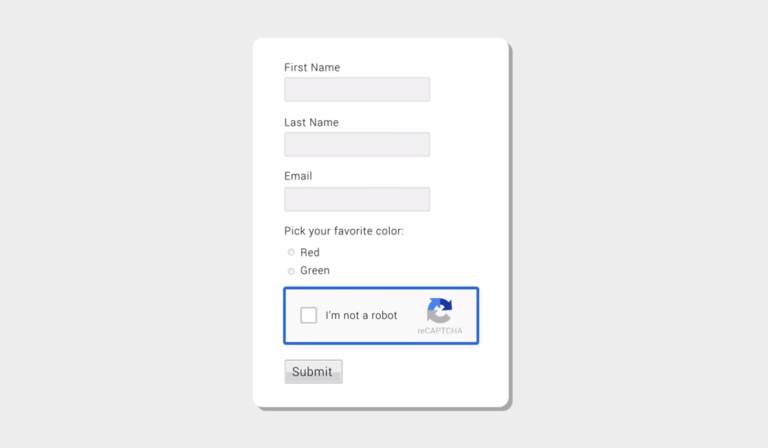Select the Green radio button
The height and width of the screenshot is (448, 768).
(292, 271)
